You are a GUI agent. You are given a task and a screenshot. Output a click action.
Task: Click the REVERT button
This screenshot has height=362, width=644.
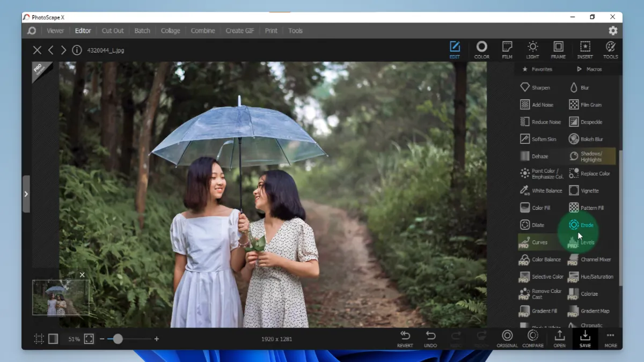(x=405, y=339)
